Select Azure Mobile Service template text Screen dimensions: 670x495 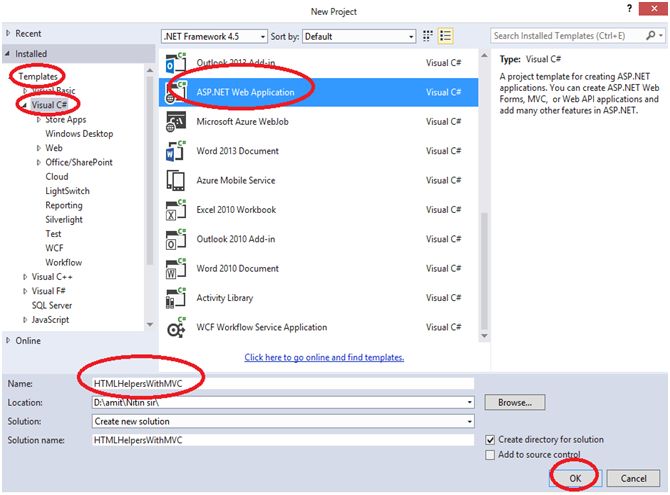point(236,180)
